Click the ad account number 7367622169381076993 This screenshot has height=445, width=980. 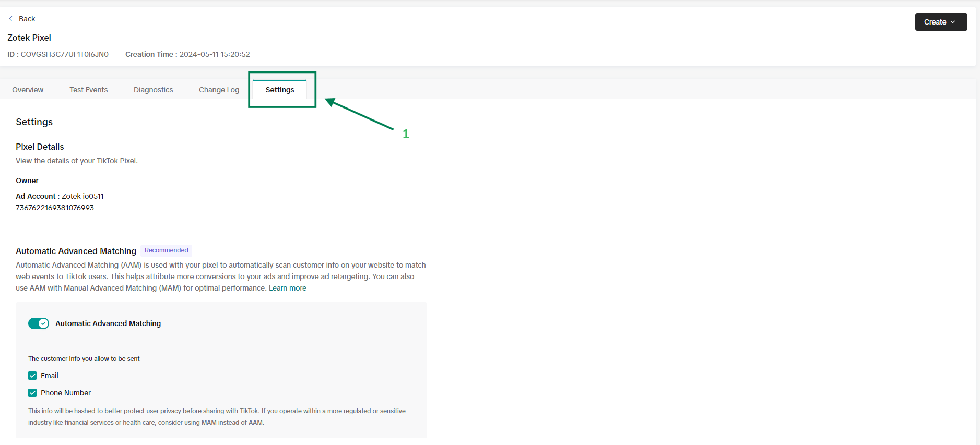coord(55,208)
